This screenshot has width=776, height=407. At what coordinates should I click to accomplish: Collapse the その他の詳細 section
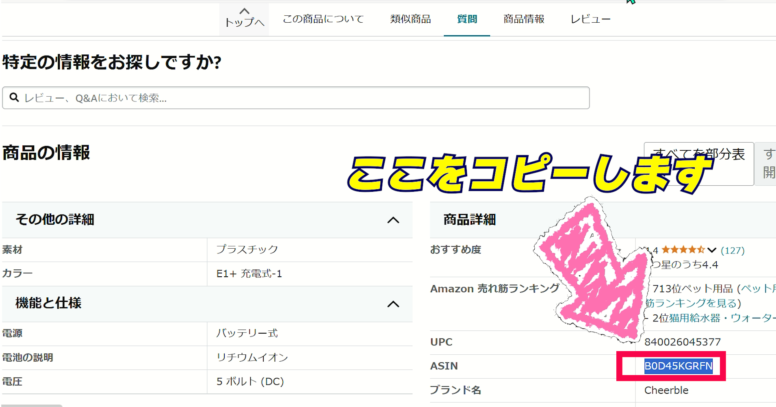(x=393, y=220)
